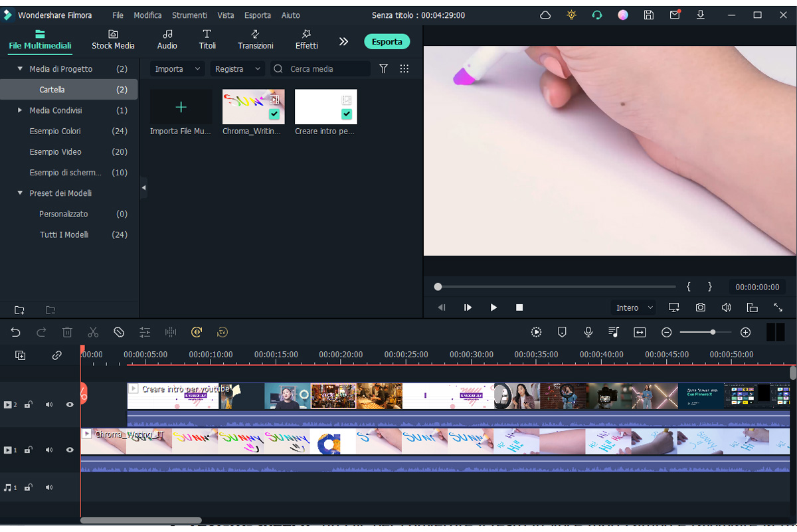
Task: Select Tutti I Modelli item
Action: [x=64, y=235]
